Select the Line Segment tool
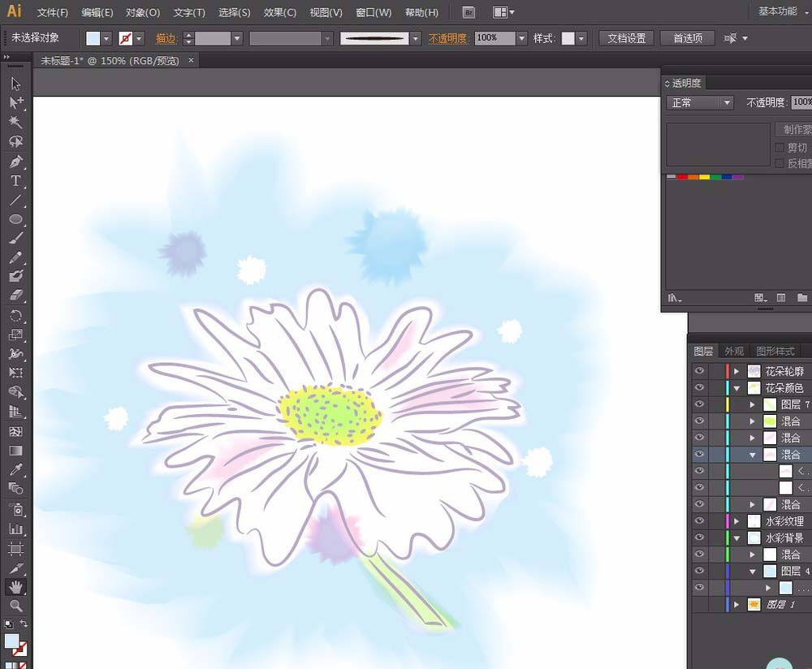 click(x=15, y=200)
